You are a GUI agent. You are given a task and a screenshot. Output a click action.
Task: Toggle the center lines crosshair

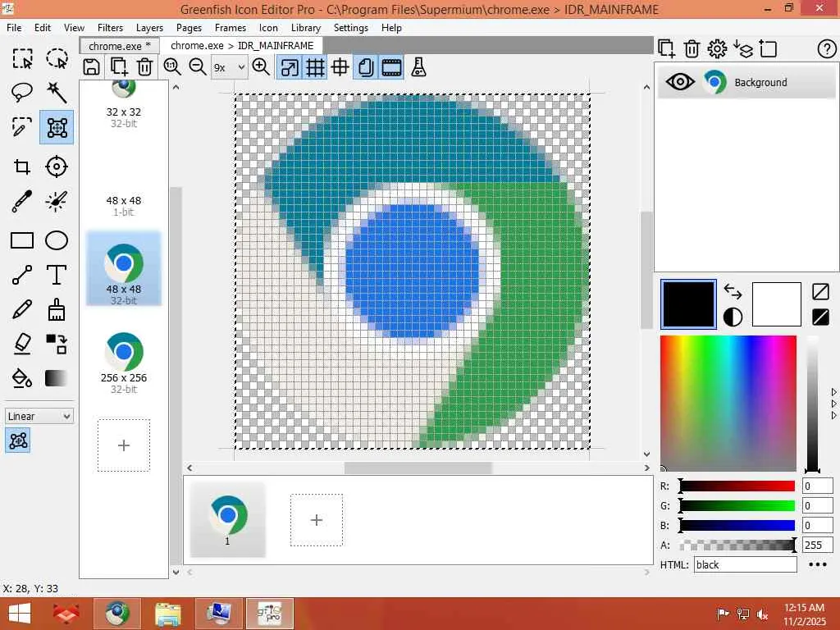point(340,67)
